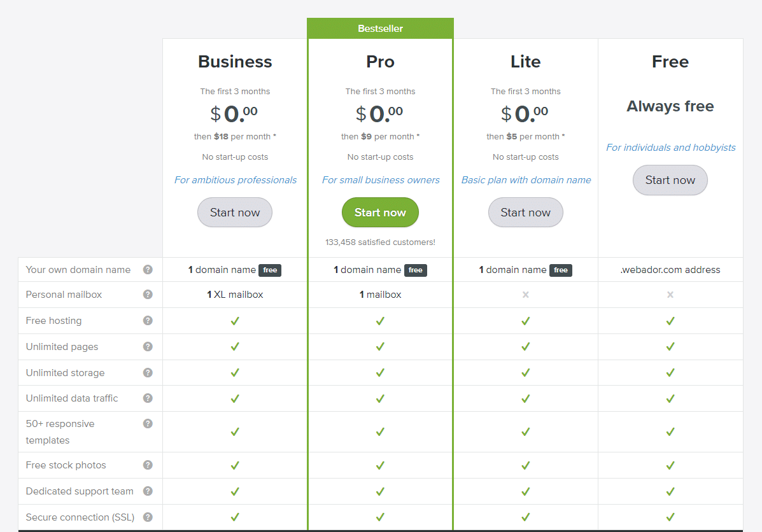Click 'Unlimited data traffic' row label
The image size is (762, 532).
coord(72,398)
